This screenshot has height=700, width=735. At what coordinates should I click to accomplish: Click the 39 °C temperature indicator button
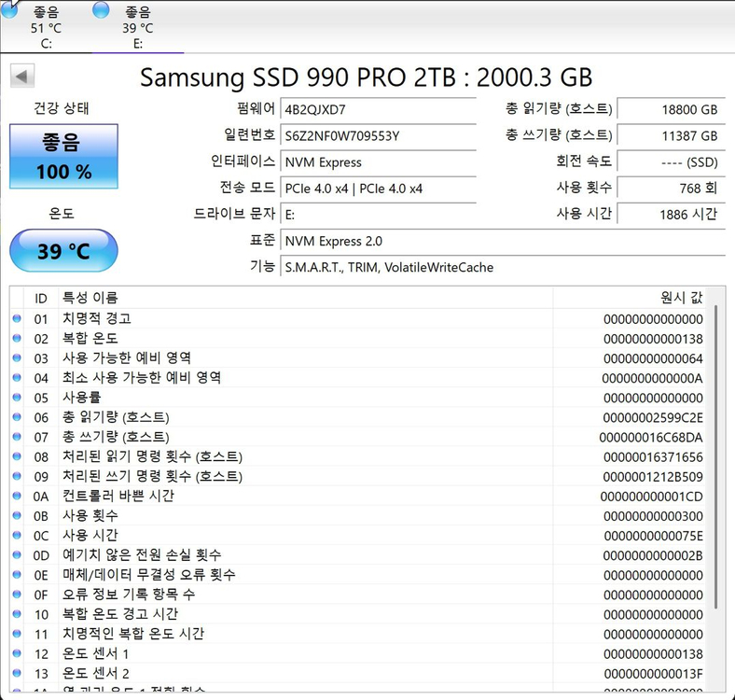(63, 250)
